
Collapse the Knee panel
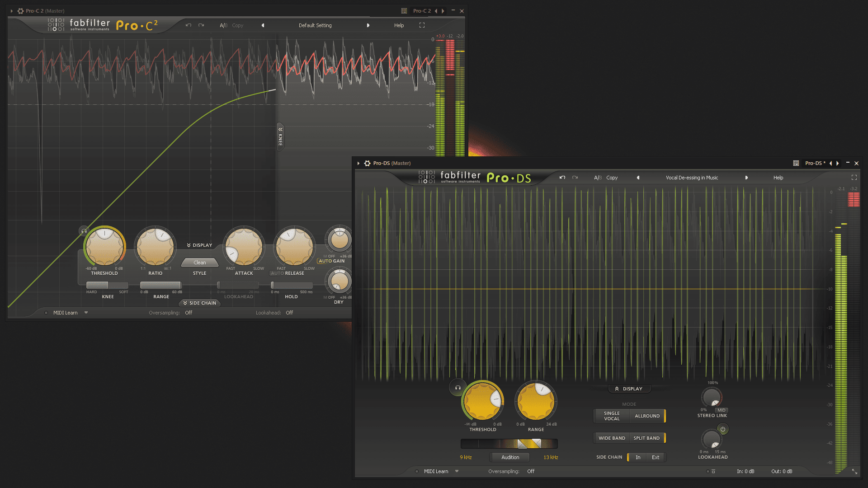(280, 136)
